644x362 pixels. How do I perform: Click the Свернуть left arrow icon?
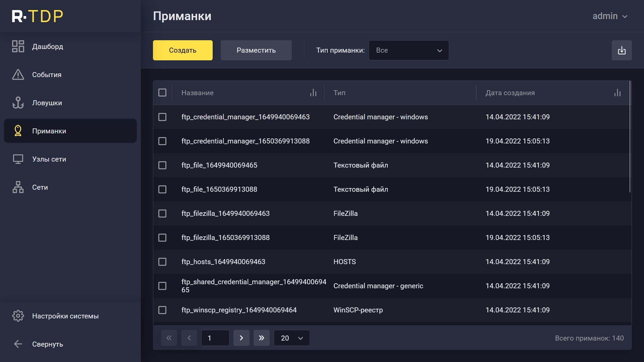pyautogui.click(x=18, y=344)
